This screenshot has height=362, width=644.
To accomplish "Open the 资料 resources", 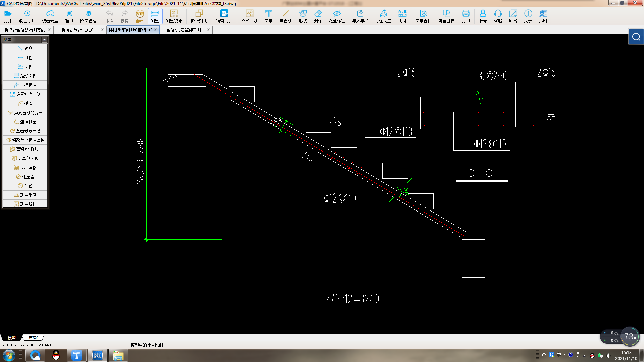I will click(x=543, y=16).
